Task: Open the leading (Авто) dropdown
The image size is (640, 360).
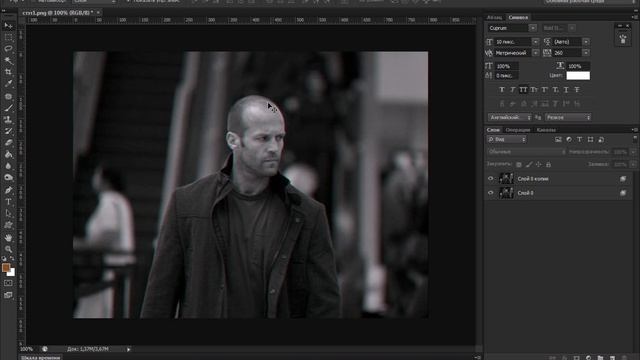Action: click(x=586, y=42)
